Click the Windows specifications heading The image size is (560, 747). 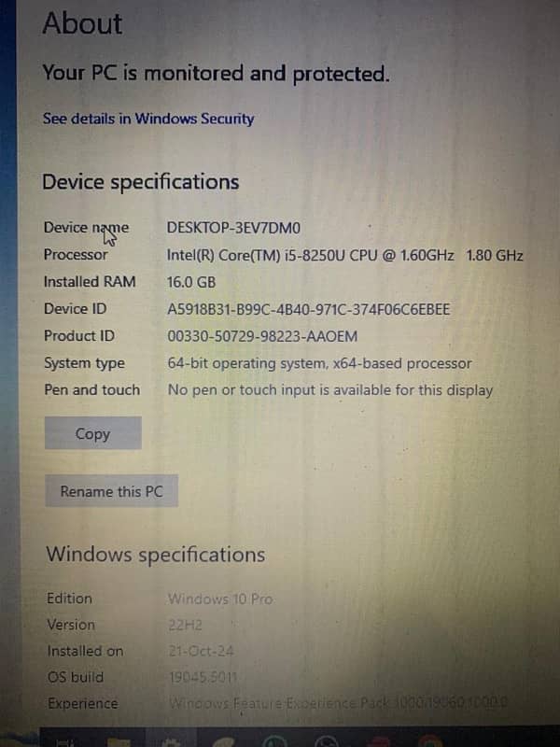(156, 555)
